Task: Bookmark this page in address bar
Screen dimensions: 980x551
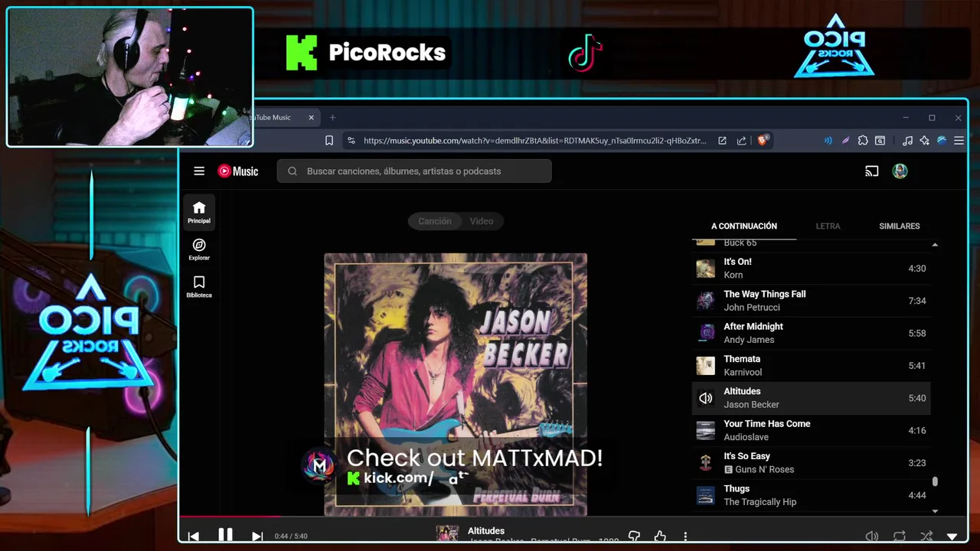Action: point(329,141)
